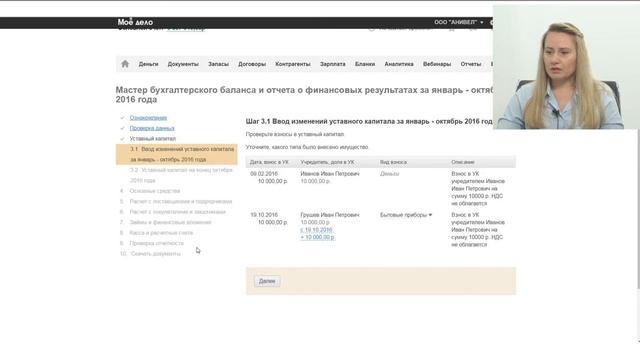The image size is (640, 360).
Task: Open the Отчеты menu
Action: coord(471,64)
